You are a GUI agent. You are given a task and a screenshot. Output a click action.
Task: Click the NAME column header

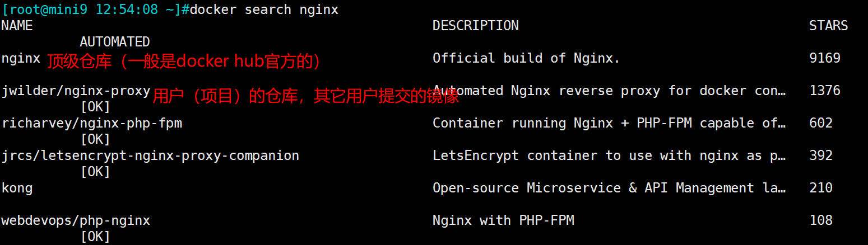(17, 26)
